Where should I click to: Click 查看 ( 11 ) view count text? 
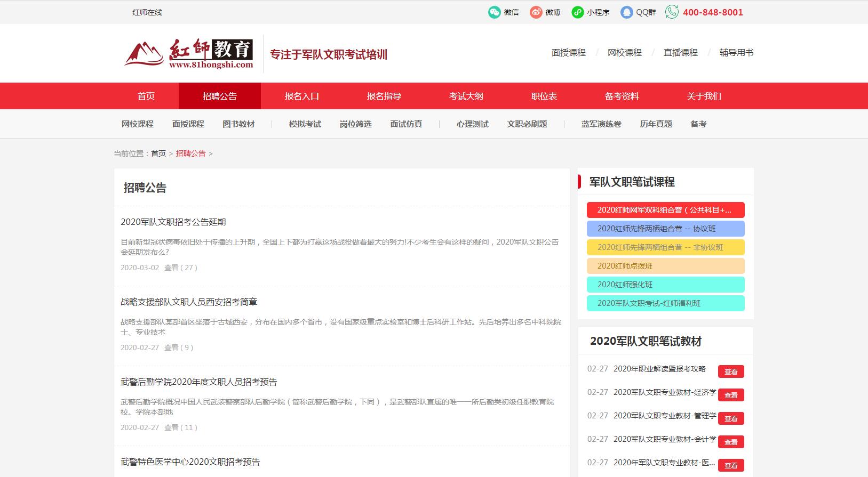[181, 427]
